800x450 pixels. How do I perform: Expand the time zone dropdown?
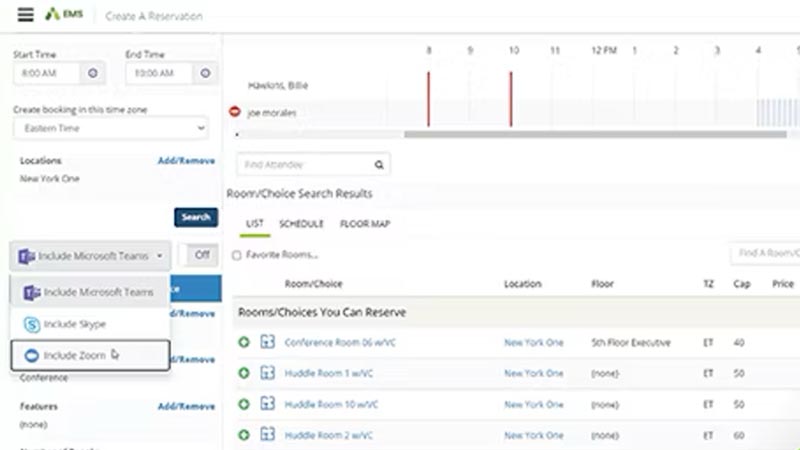point(110,128)
